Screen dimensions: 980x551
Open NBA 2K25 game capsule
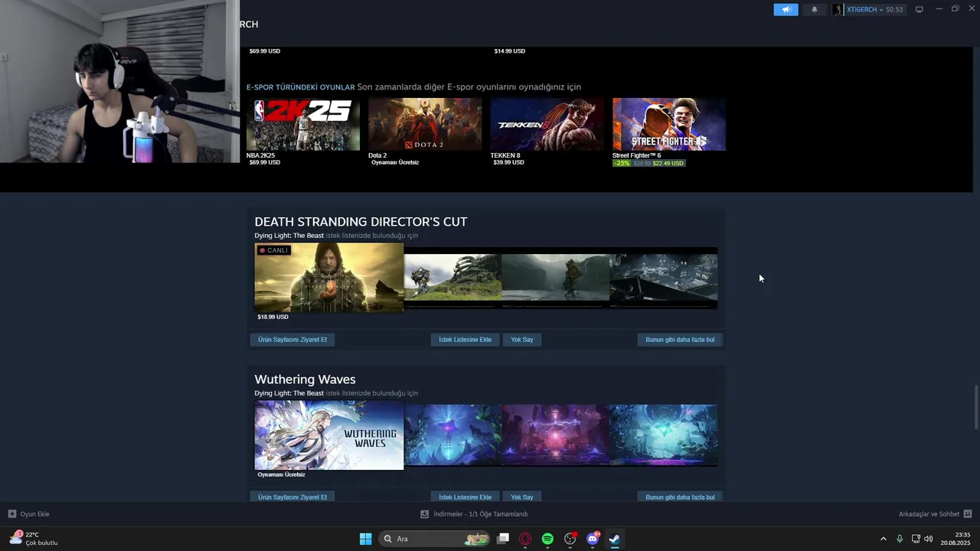click(303, 124)
